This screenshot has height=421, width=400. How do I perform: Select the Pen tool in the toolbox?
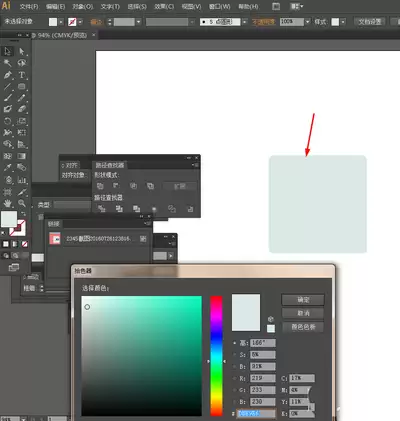(x=8, y=75)
